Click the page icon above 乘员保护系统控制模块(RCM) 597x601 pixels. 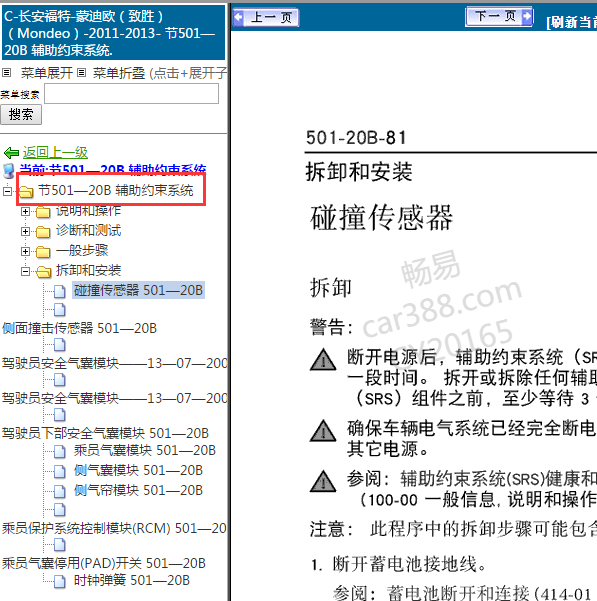pyautogui.click(x=59, y=510)
